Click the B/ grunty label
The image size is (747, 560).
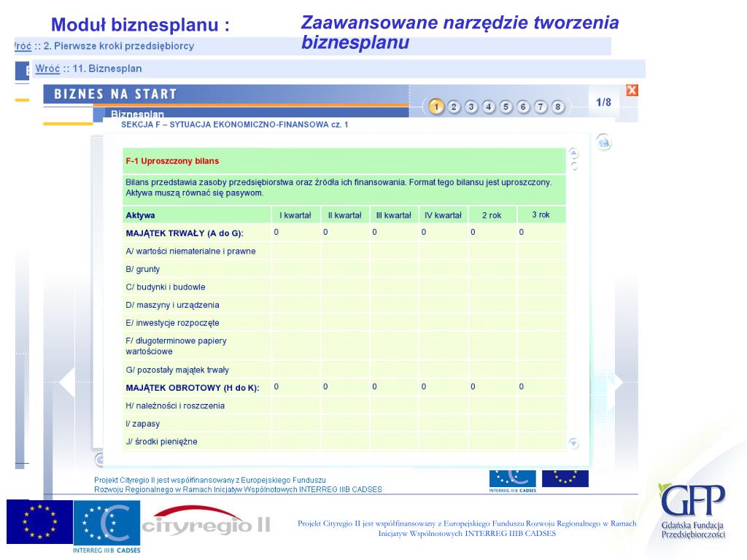142,269
